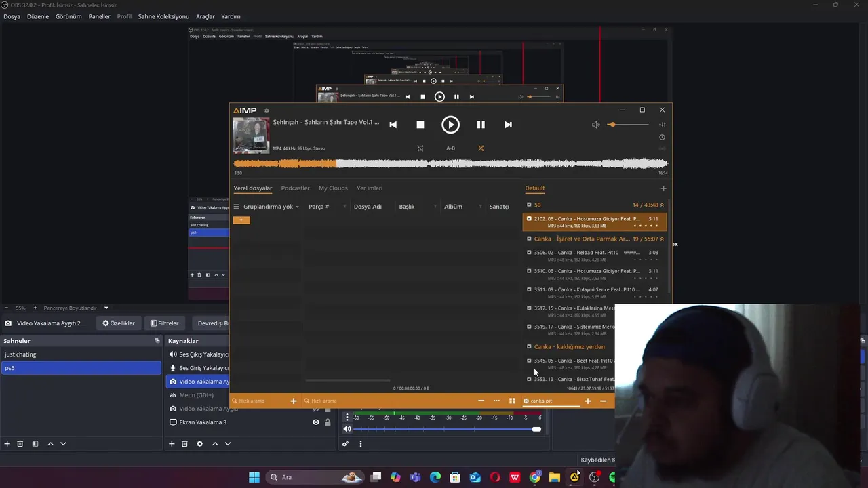This screenshot has width=868, height=488.
Task: Toggle A-B loop in AIMP
Action: point(450,148)
